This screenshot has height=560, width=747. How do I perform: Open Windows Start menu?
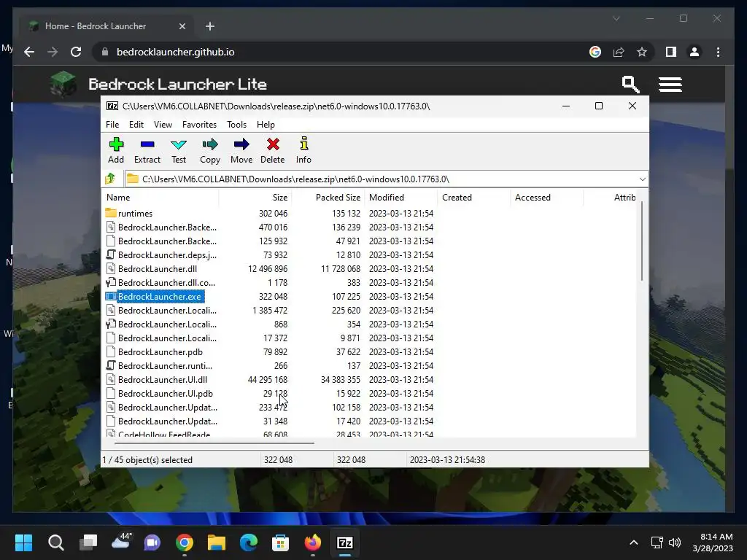(23, 542)
